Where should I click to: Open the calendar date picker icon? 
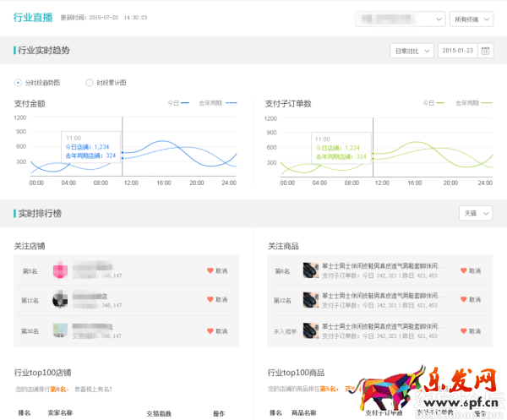tap(485, 51)
